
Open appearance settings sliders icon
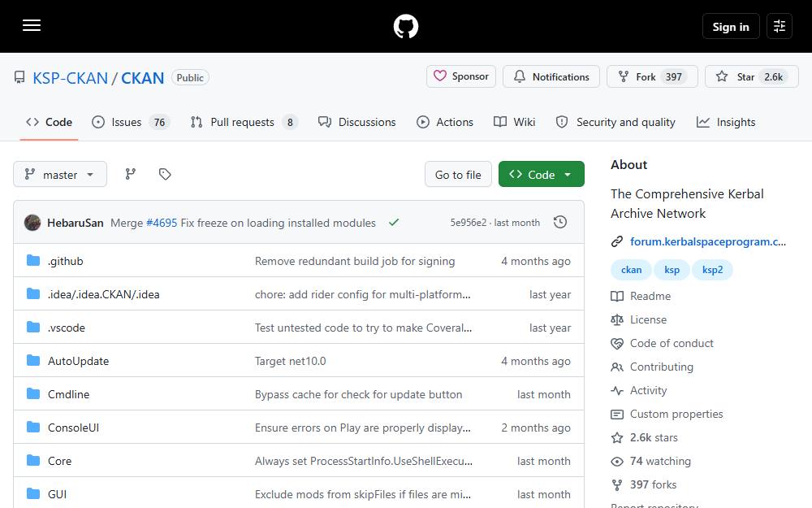(x=780, y=26)
